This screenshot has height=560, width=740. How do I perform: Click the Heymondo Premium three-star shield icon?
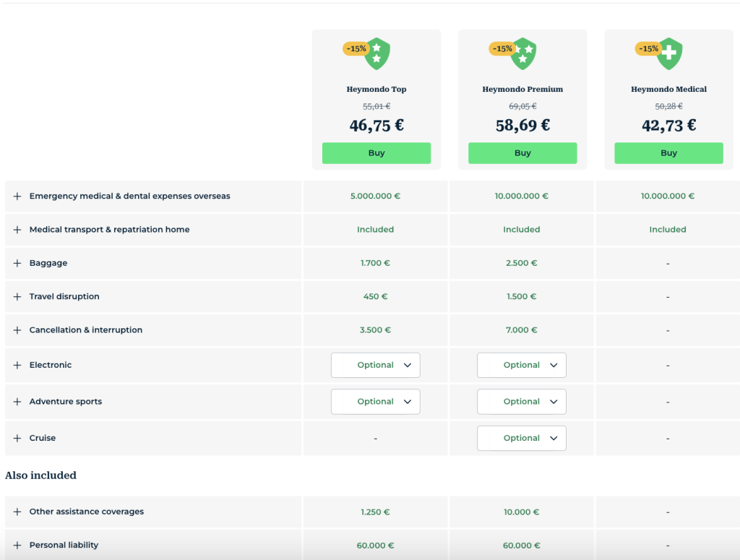point(523,53)
